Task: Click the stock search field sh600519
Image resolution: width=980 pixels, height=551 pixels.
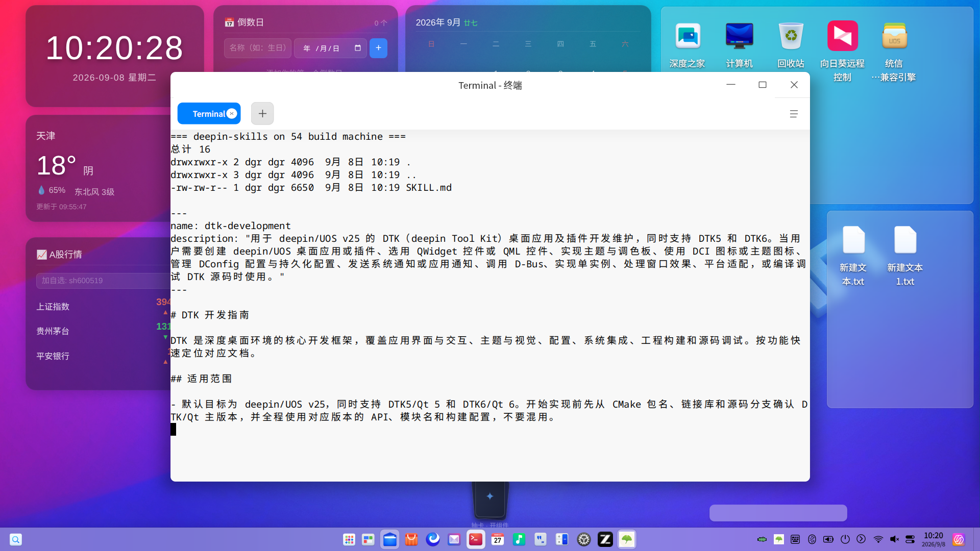Action: [x=104, y=281]
